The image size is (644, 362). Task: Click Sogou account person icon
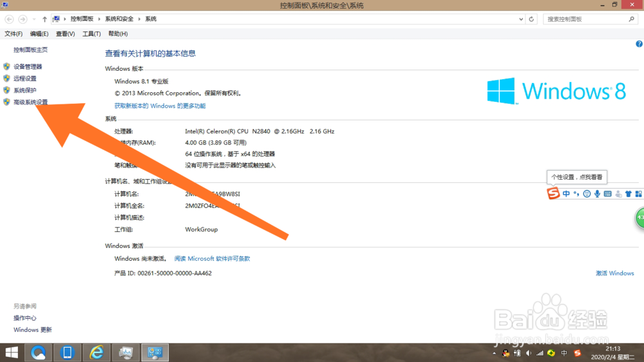(x=618, y=194)
